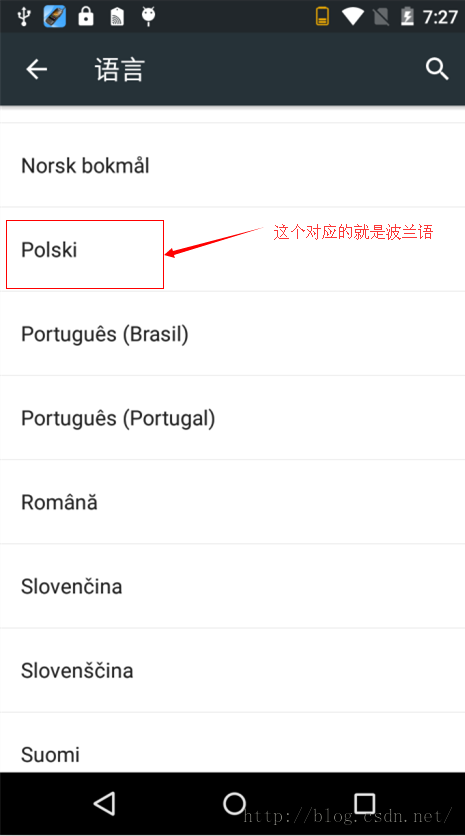Tap the Android back navigation triangle

pyautogui.click(x=104, y=803)
